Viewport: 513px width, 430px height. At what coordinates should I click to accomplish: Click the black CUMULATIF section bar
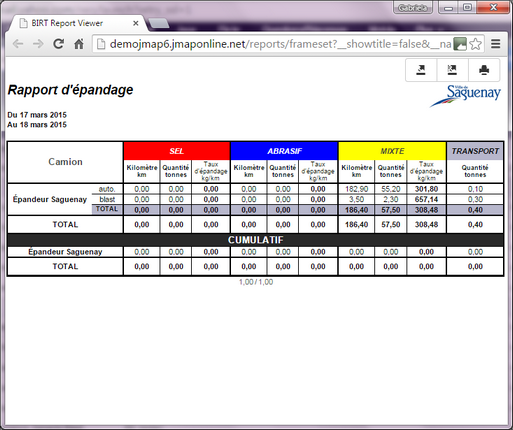click(255, 240)
